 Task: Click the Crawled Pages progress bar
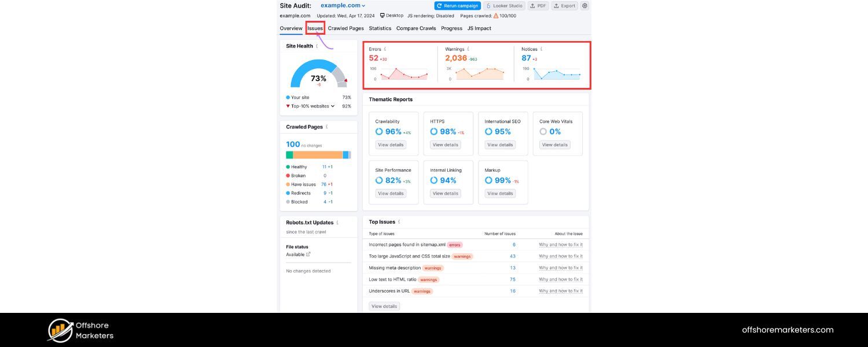pos(318,154)
